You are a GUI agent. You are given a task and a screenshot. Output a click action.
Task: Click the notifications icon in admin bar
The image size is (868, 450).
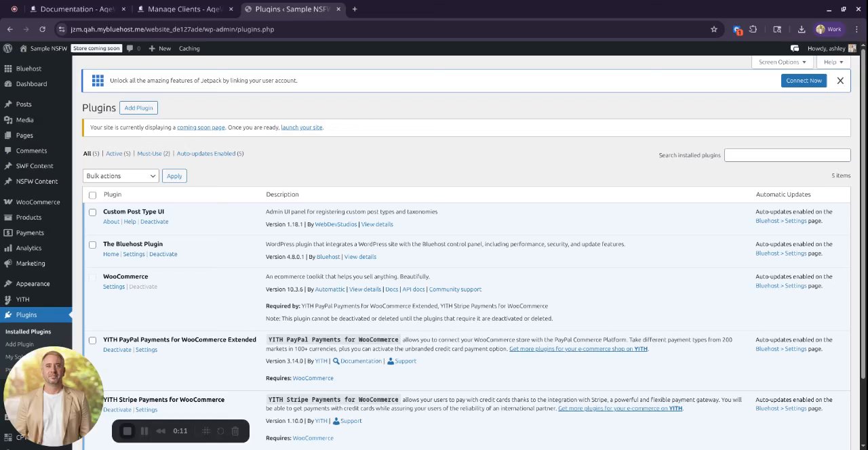pyautogui.click(x=795, y=48)
